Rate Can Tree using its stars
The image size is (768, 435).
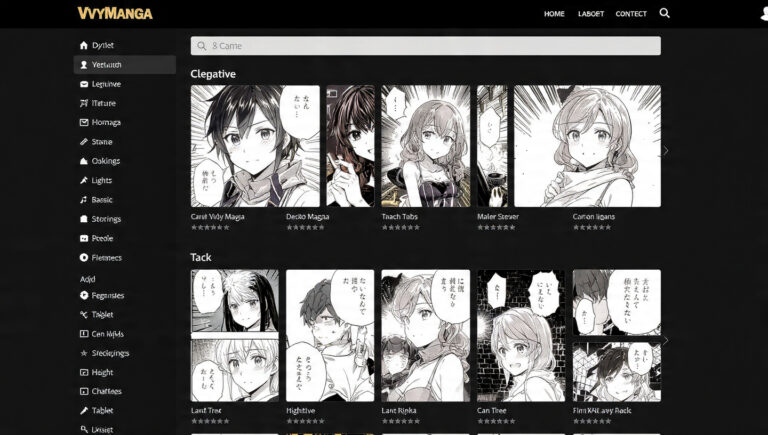click(x=496, y=421)
